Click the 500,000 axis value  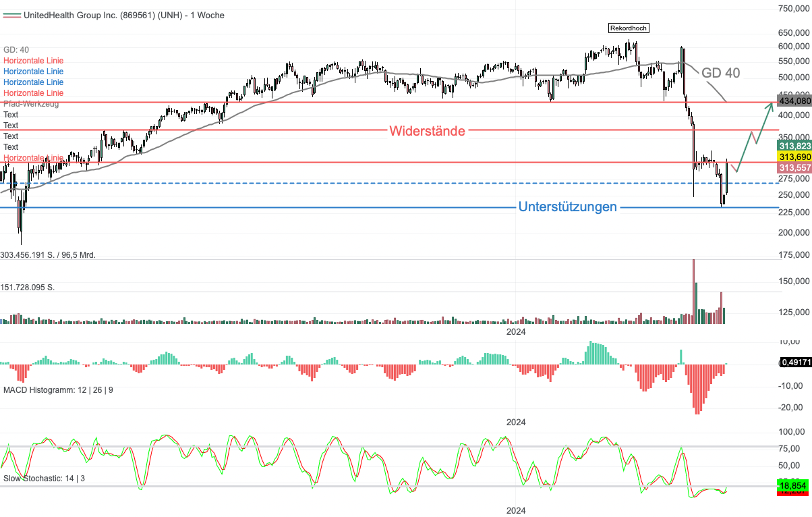(794, 78)
